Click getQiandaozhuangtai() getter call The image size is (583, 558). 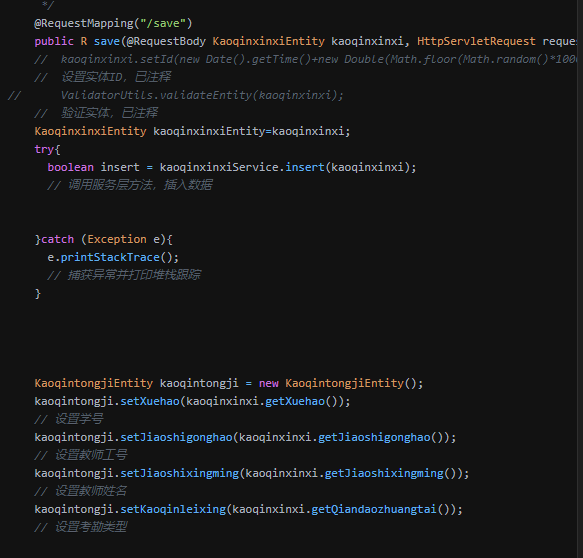380,509
